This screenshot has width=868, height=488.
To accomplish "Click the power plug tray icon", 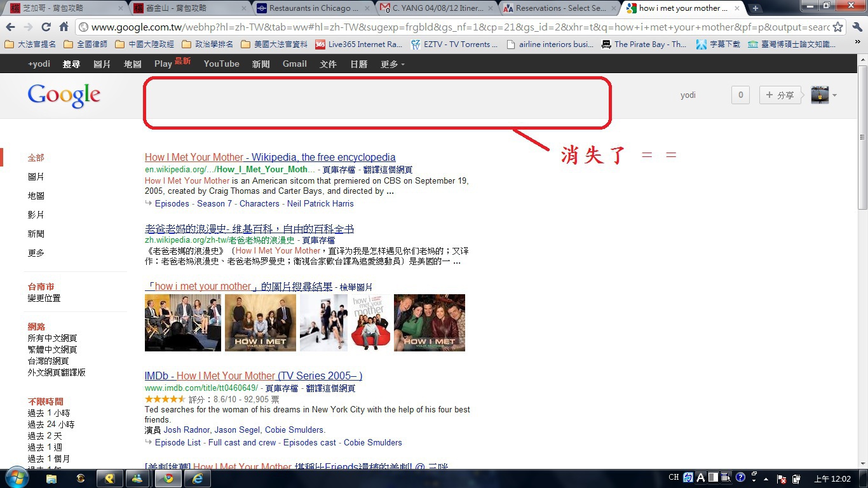I will tap(795, 478).
